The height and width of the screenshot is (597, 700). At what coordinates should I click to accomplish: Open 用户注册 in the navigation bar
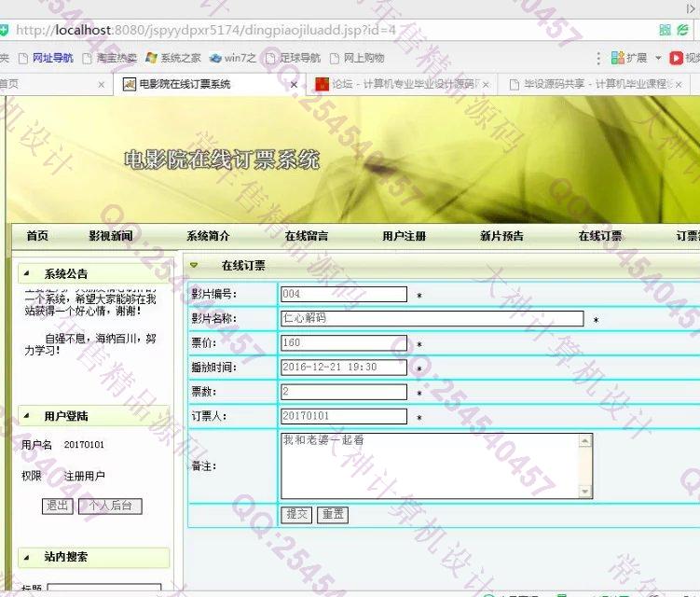[x=404, y=236]
